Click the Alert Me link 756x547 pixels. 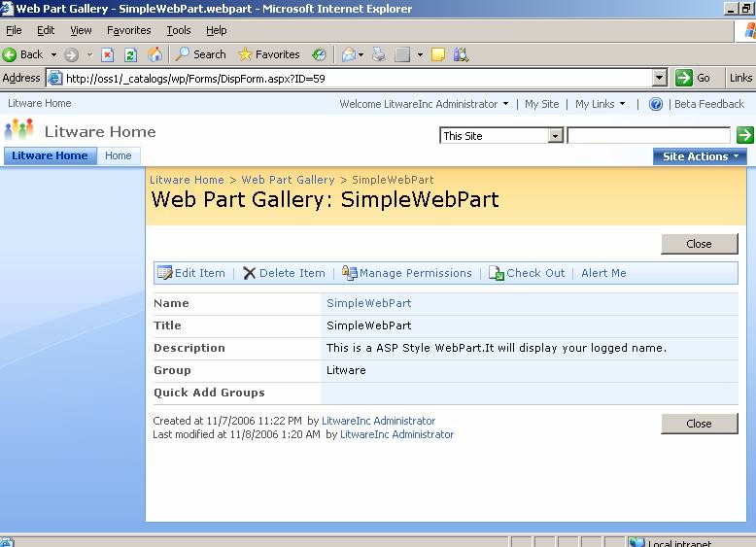603,273
